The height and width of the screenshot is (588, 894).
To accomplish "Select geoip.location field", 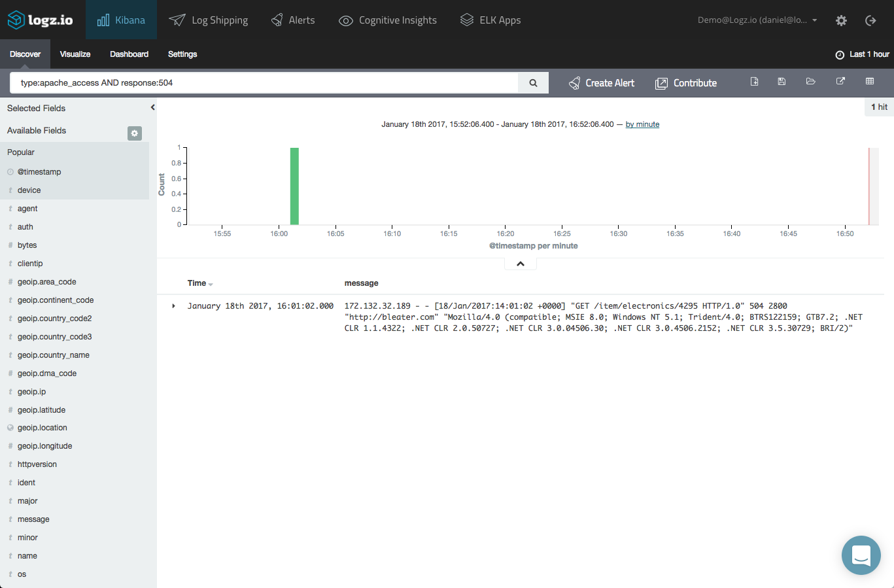I will click(x=43, y=428).
